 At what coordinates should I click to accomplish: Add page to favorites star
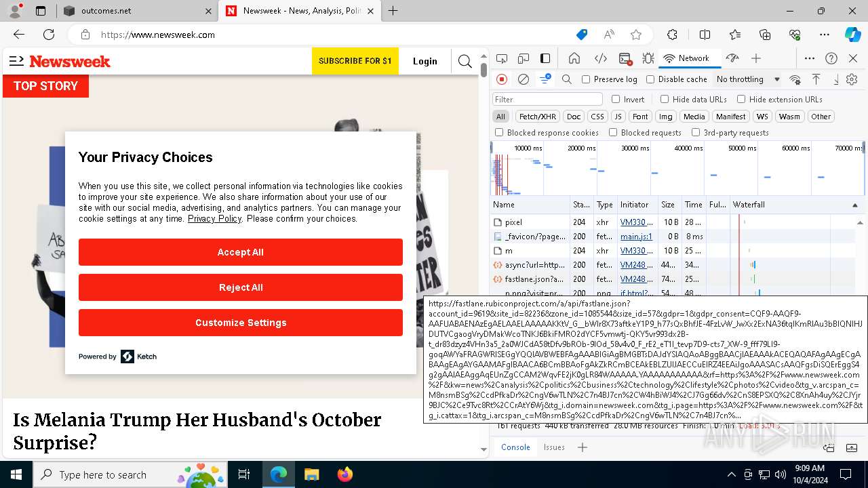(635, 35)
